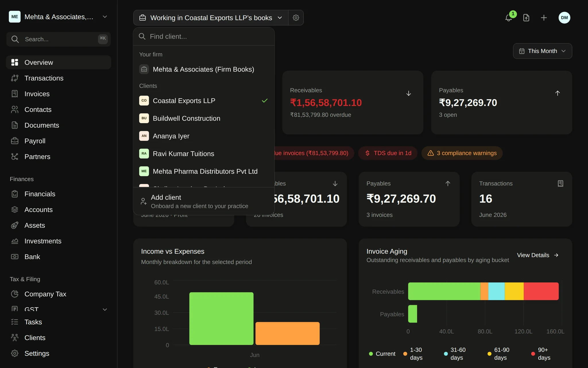Open the notifications bell

point(508,18)
